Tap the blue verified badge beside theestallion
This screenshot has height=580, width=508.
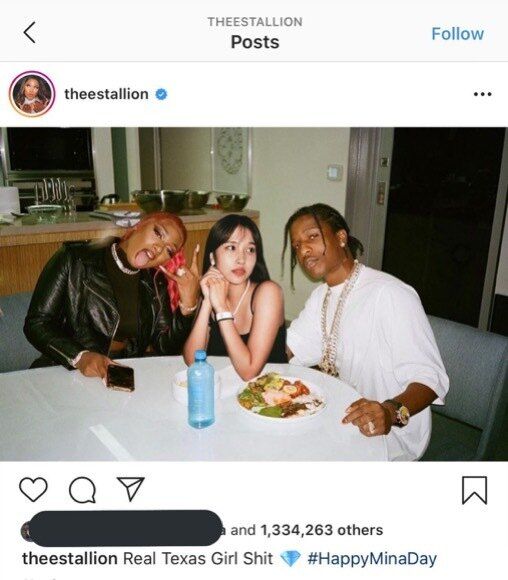point(161,94)
